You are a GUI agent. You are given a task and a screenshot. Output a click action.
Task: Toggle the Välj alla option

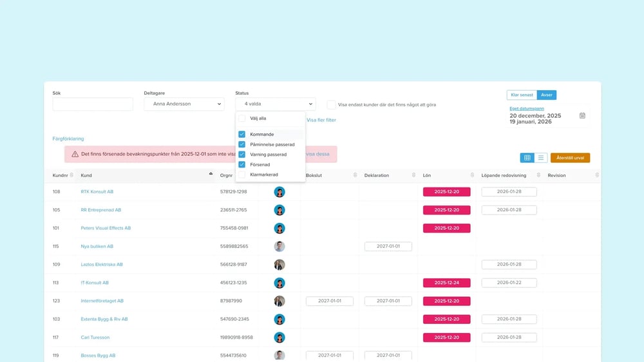242,119
